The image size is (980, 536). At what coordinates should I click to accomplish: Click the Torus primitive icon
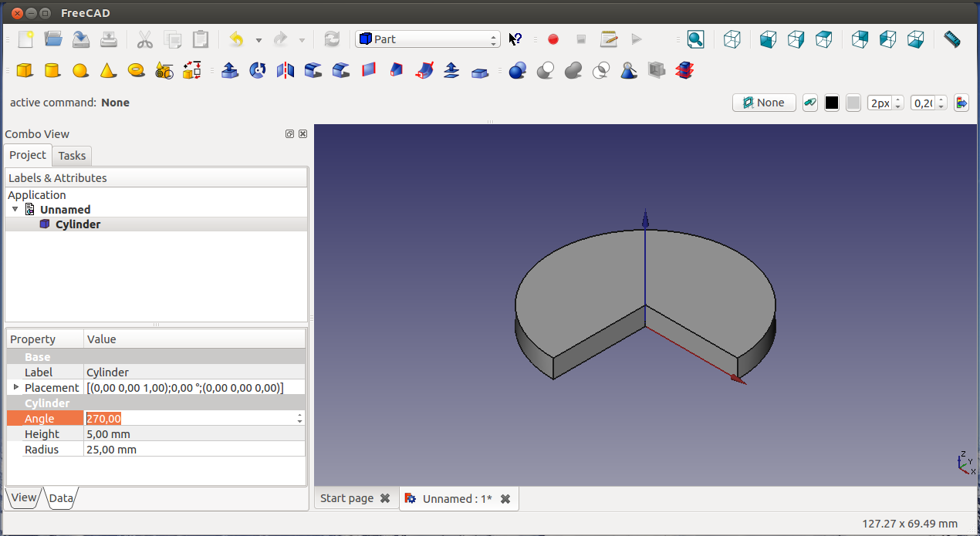click(137, 71)
